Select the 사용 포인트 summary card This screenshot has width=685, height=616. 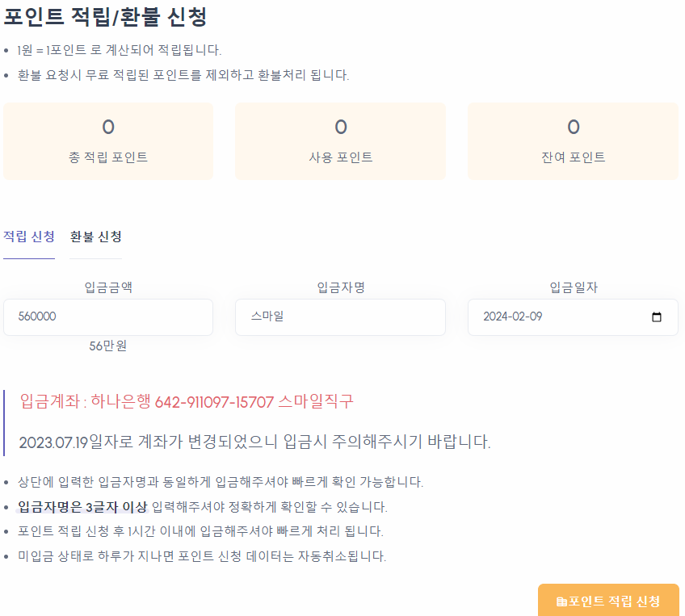click(x=340, y=141)
